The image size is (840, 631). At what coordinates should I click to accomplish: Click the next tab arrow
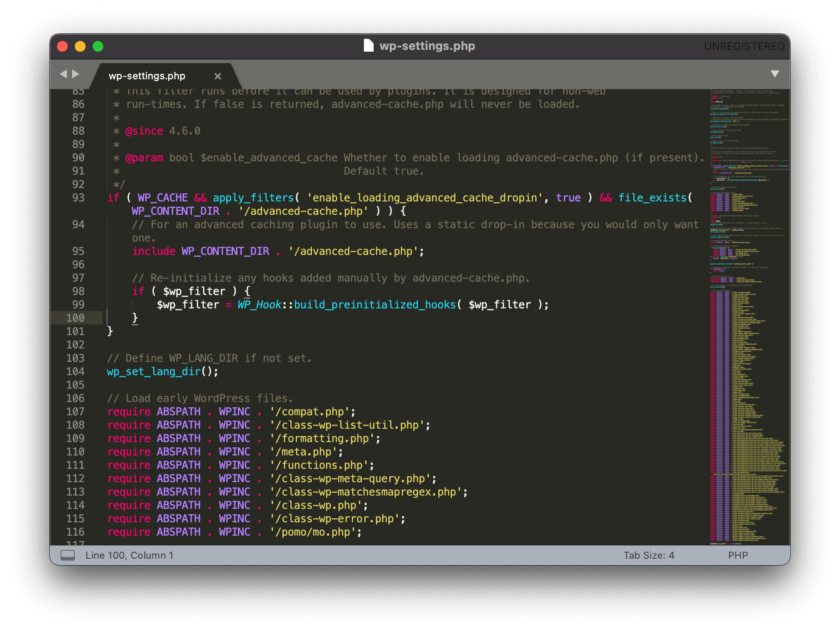(x=76, y=74)
